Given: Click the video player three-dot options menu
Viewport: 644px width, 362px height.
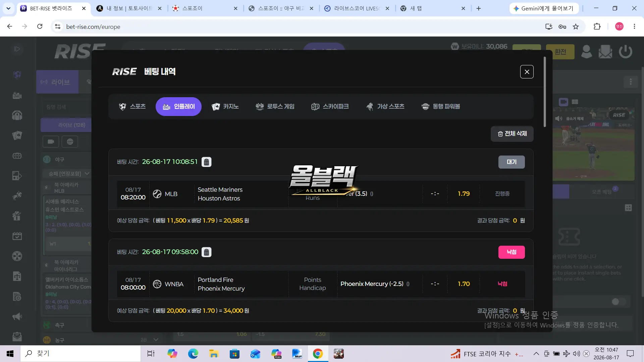Looking at the screenshot, I should click(x=631, y=82).
